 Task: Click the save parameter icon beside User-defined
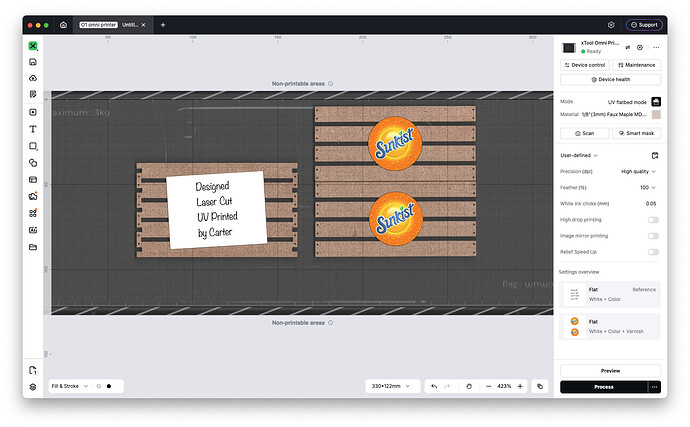655,155
